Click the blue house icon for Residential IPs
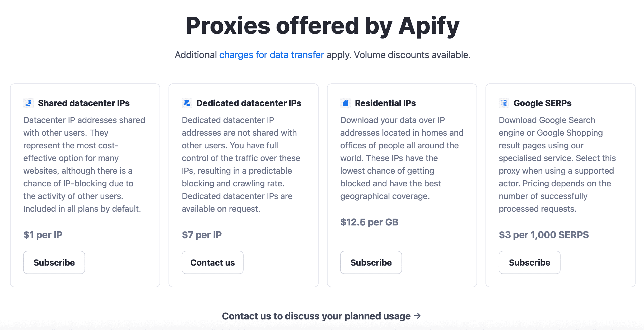The height and width of the screenshot is (330, 644). (x=346, y=103)
